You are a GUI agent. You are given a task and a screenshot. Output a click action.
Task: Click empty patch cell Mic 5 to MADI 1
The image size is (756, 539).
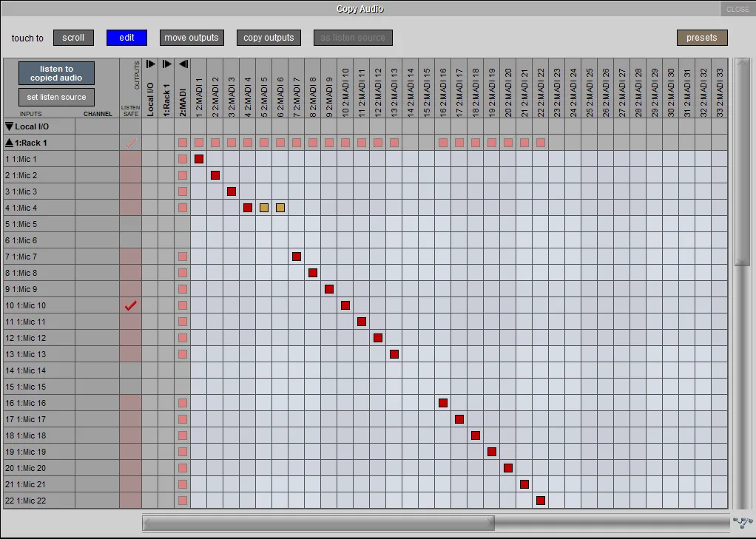(x=199, y=224)
